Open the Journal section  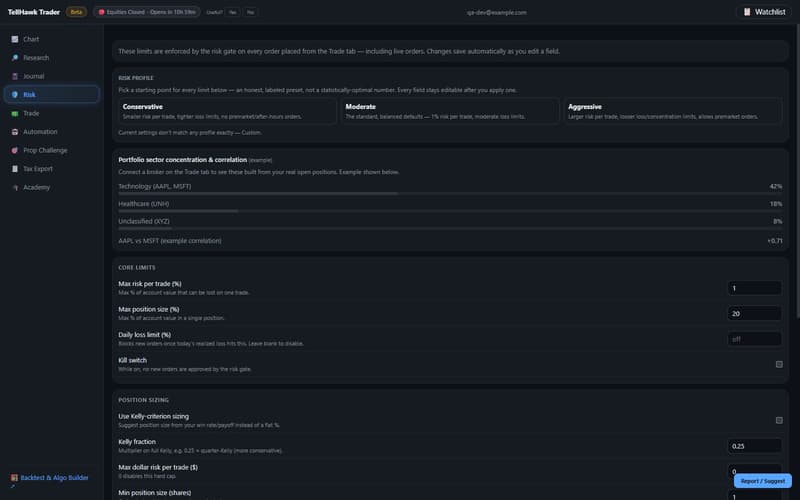(52, 76)
